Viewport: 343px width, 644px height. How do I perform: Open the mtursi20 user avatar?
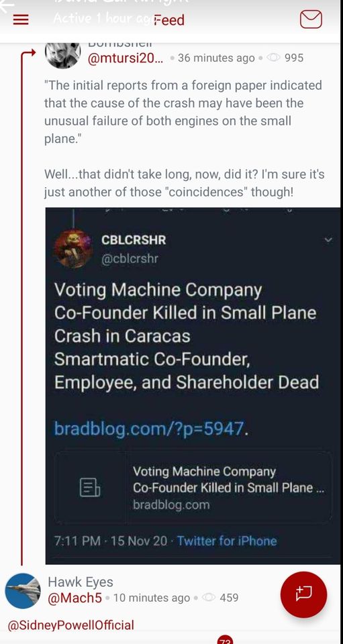coord(62,54)
